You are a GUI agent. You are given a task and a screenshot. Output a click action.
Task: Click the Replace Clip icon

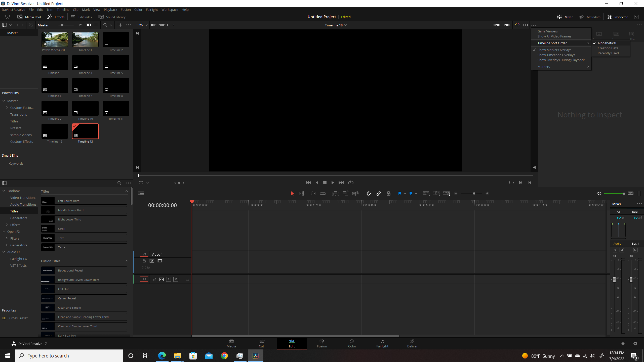click(355, 193)
